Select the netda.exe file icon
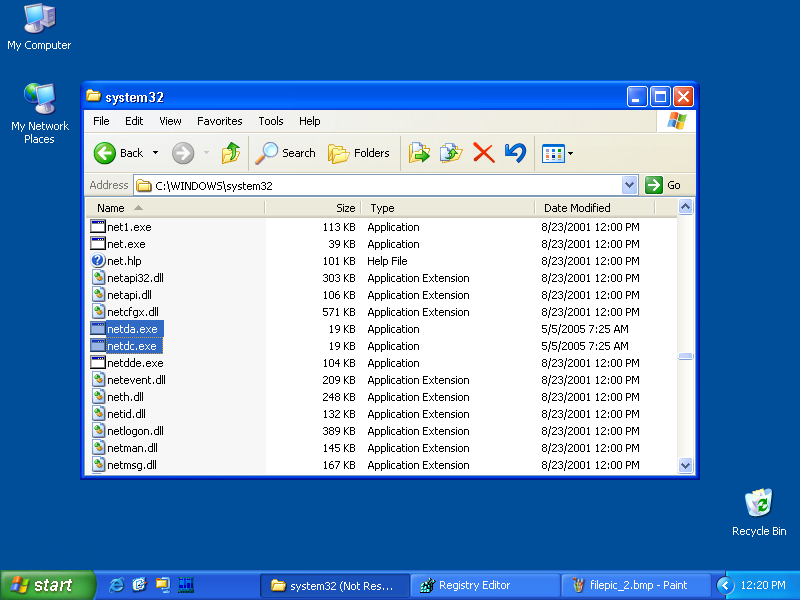This screenshot has height=600, width=800. tap(98, 329)
